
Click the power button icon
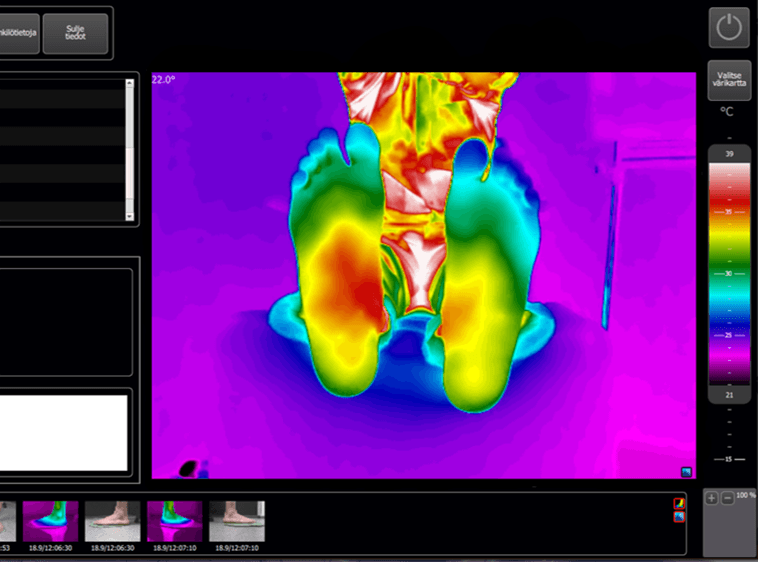click(729, 28)
